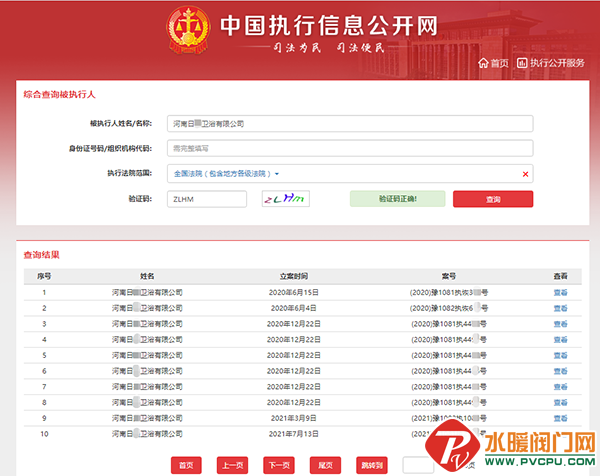The height and width of the screenshot is (476, 600).
Task: Click the 跳转到 jump button
Action: (372, 465)
